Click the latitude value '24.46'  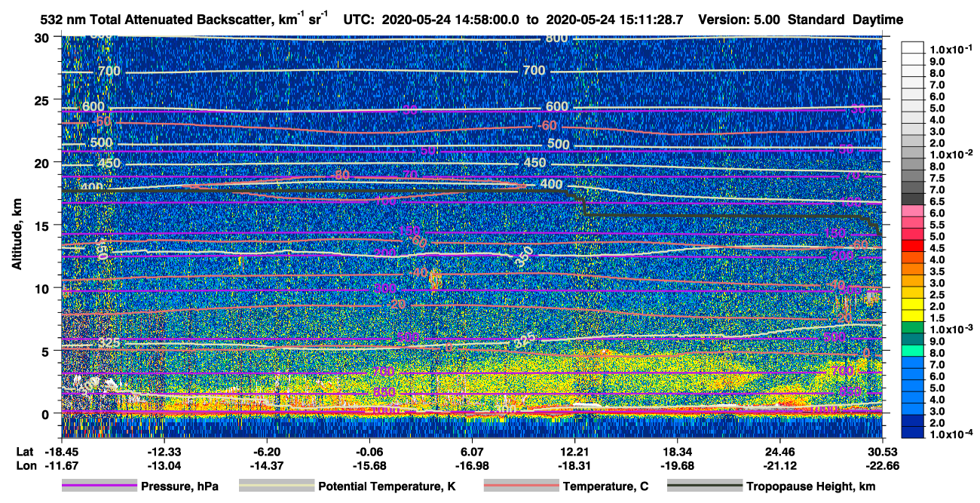tap(781, 451)
